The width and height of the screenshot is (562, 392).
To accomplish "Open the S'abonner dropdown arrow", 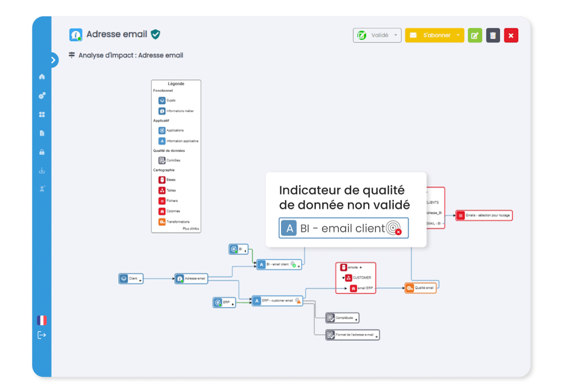I will (x=458, y=35).
